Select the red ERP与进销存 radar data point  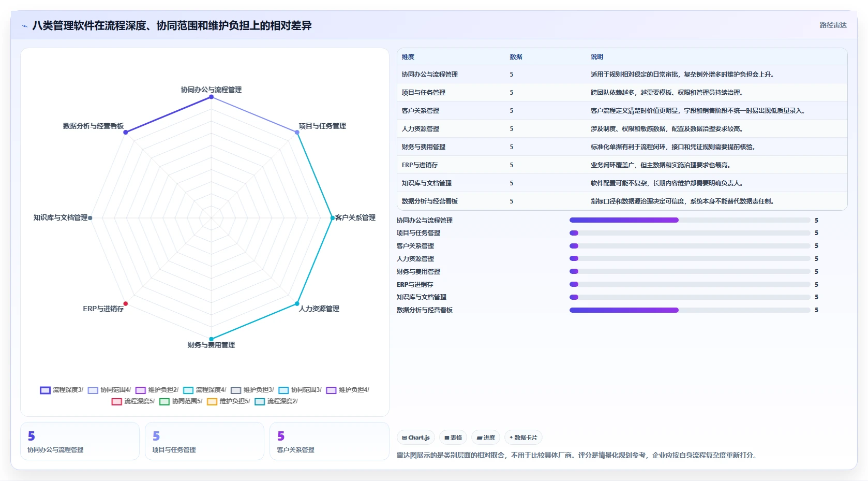pos(126,303)
